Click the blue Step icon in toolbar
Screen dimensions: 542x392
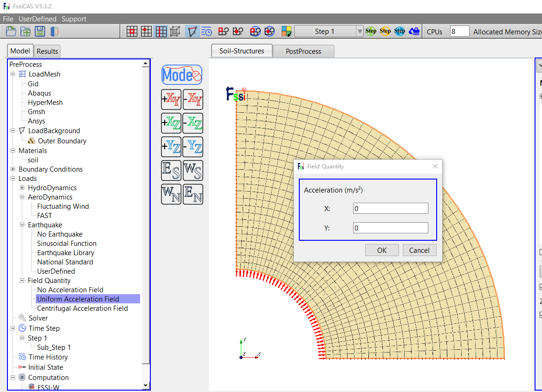coord(400,32)
